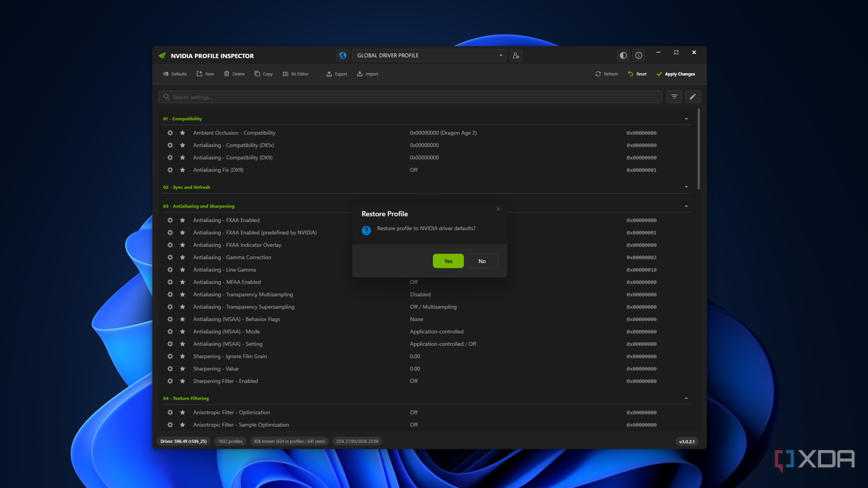This screenshot has width=868, height=488.
Task: Click gear icon for Antialiasing (MSAA) - Setting
Action: click(170, 344)
